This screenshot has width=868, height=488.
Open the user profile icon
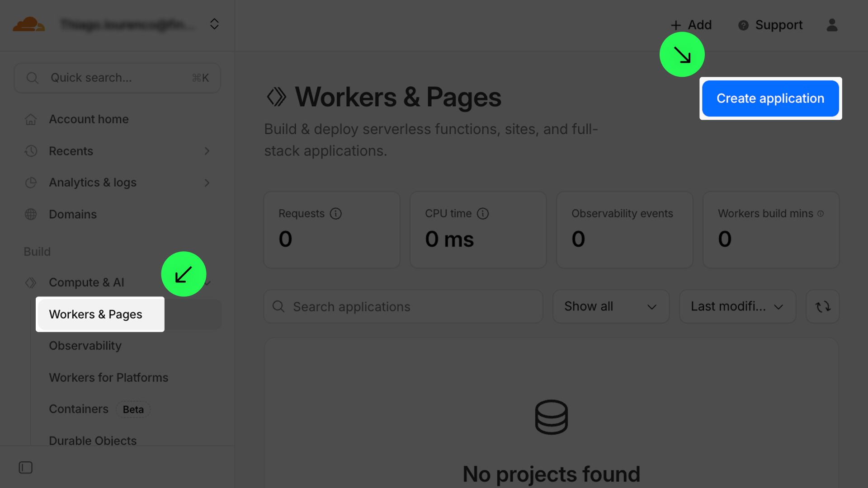(x=832, y=25)
